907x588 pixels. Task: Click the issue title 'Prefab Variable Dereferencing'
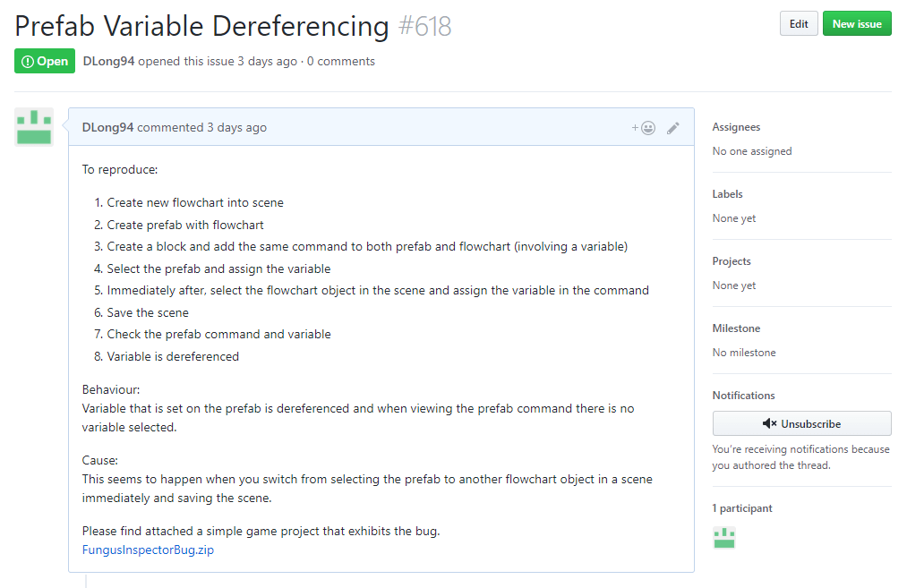[x=201, y=26]
